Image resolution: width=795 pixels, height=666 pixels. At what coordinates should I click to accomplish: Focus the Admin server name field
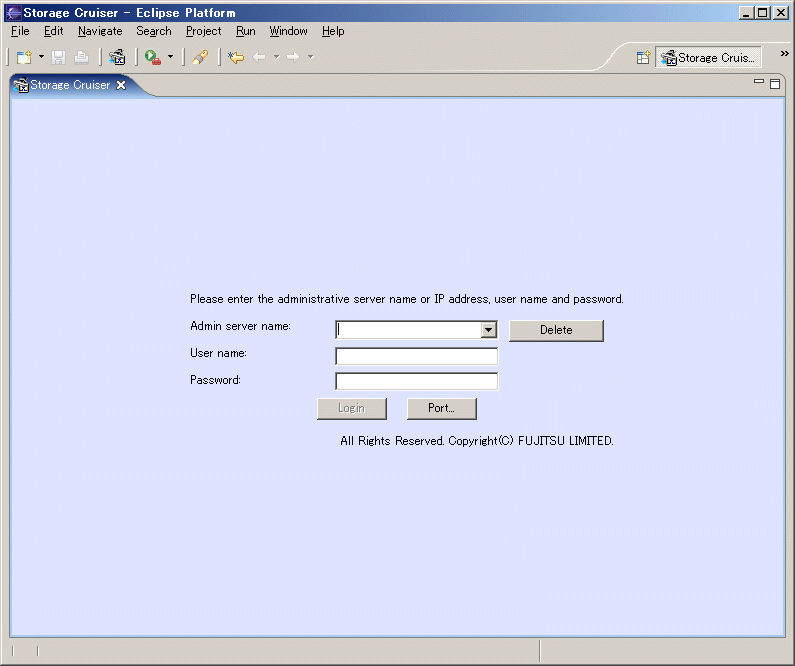pyautogui.click(x=409, y=330)
